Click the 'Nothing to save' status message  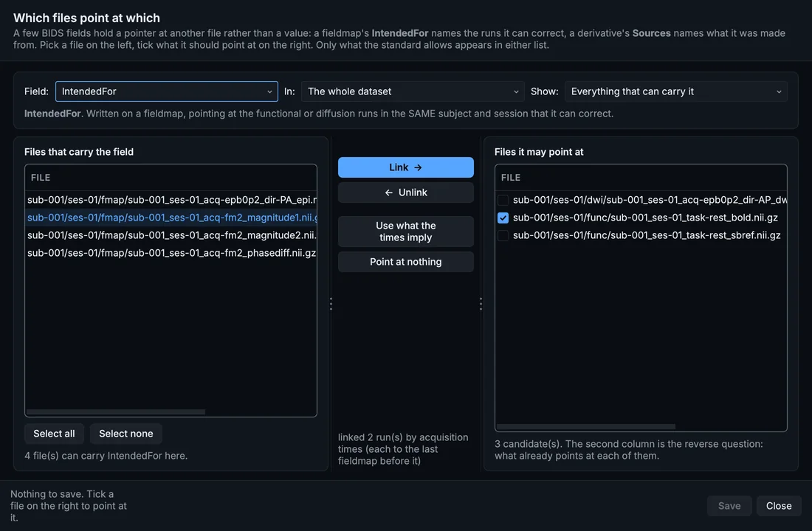point(69,506)
